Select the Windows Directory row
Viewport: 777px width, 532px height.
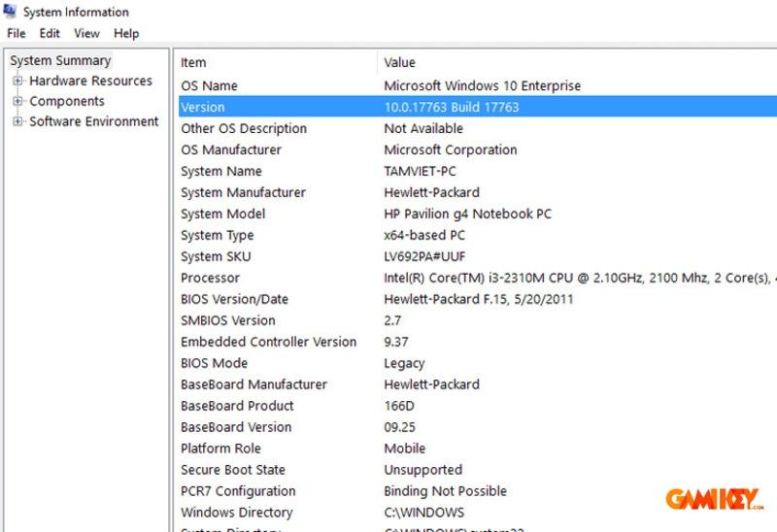(478, 512)
